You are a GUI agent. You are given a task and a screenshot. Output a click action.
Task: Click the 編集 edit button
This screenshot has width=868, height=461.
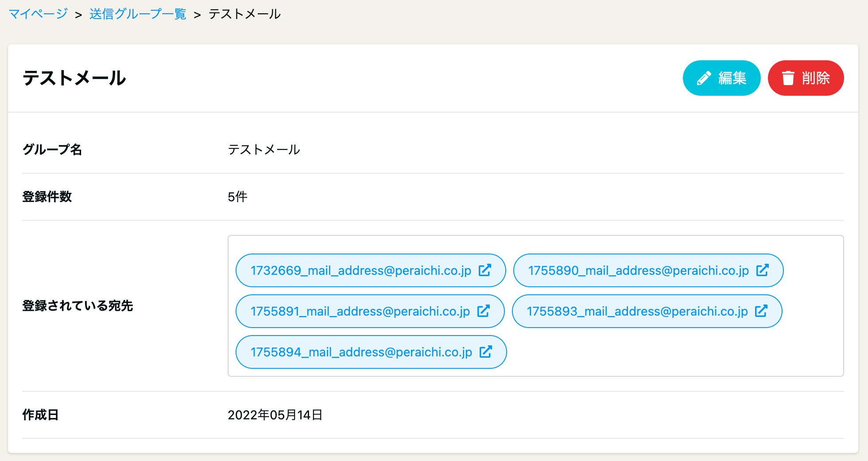721,78
